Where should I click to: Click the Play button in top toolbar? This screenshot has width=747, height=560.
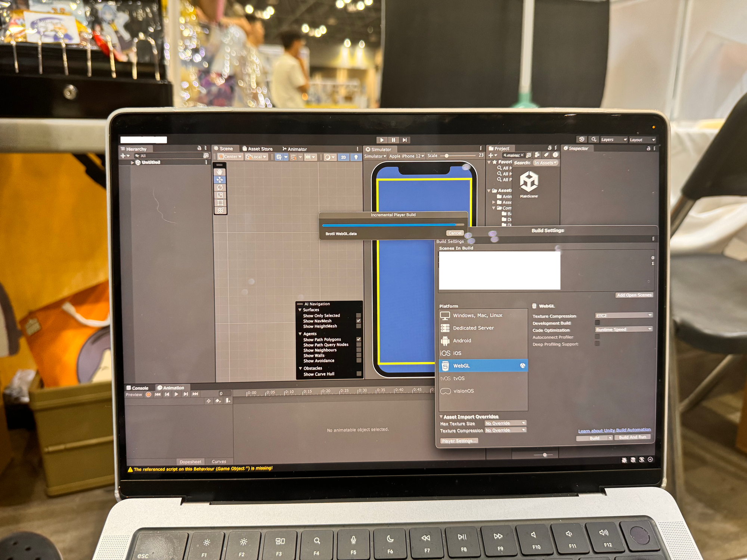pos(381,140)
